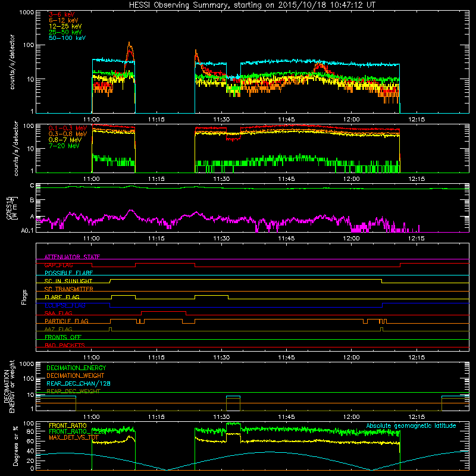476x476 pixels.
Task: Click the 0.3-0.8 MeV legend entry
Action: tap(67, 134)
